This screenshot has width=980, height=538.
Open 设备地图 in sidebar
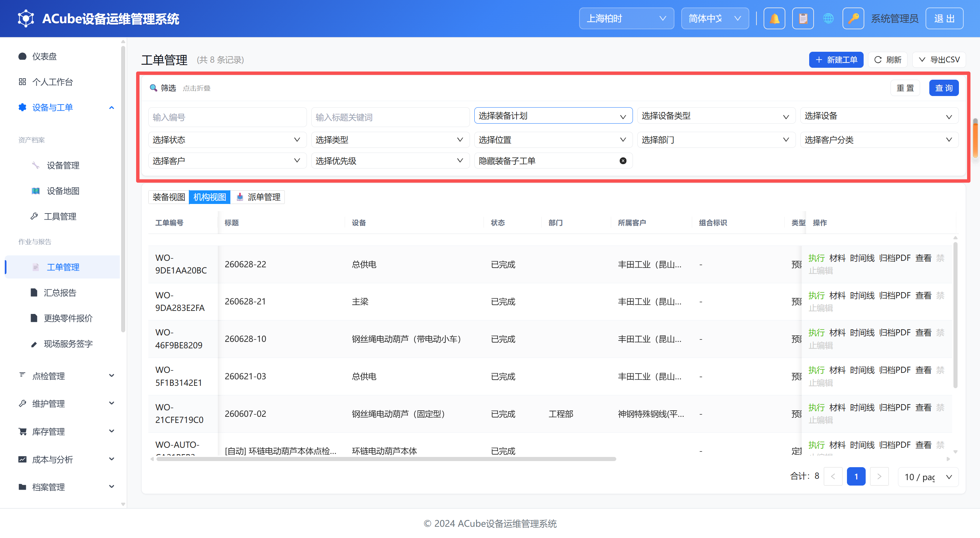click(63, 191)
